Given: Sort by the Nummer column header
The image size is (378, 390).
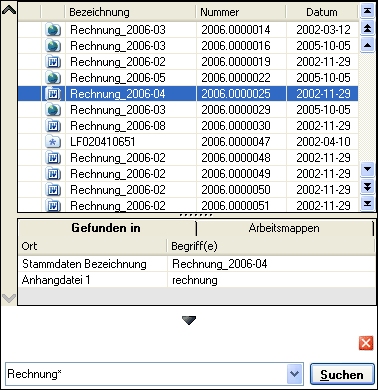Looking at the screenshot, I should click(x=241, y=12).
